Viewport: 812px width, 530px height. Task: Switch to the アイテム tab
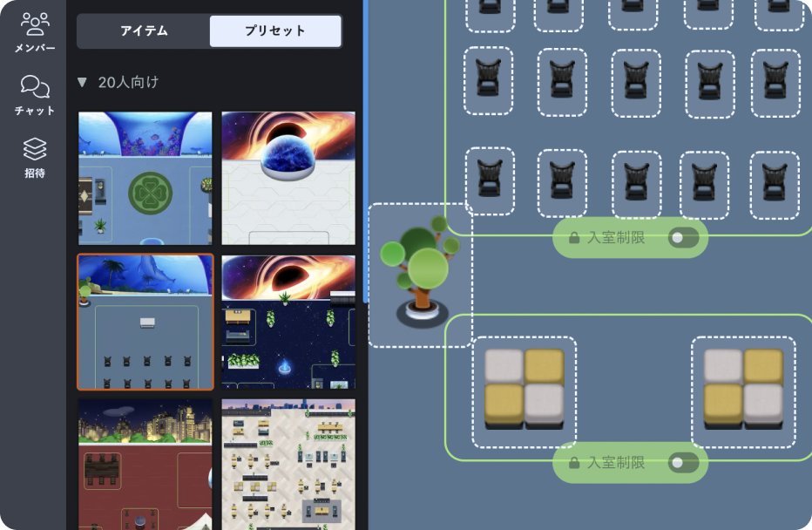pos(144,31)
